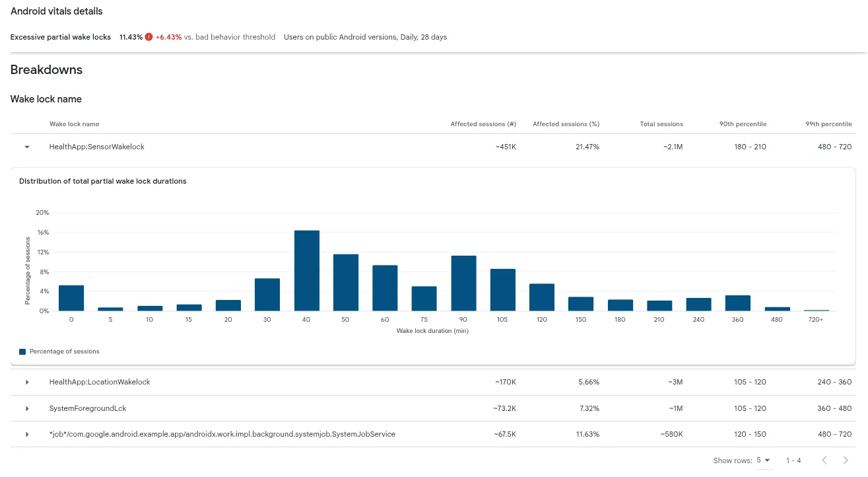
Task: Select the HealthApp:LocationWakelock name text
Action: coord(100,383)
